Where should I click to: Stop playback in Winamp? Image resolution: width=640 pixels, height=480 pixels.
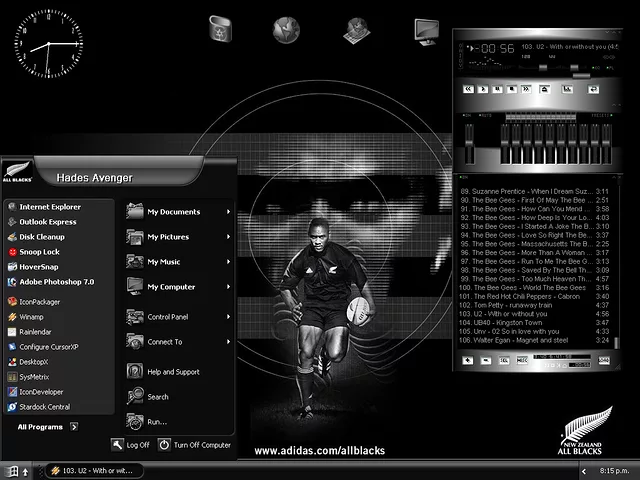click(512, 89)
